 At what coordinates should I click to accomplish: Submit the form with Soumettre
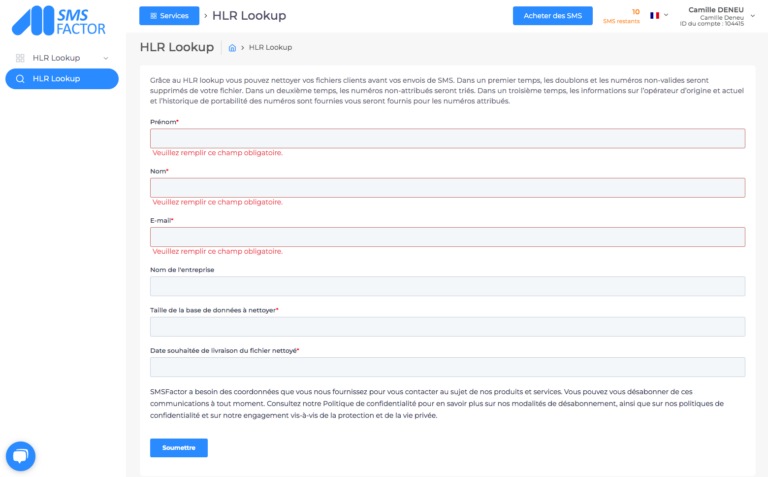[179, 448]
